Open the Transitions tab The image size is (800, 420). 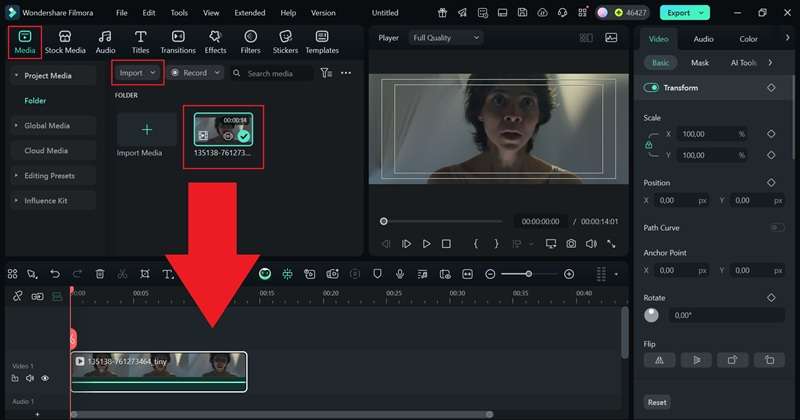click(178, 42)
